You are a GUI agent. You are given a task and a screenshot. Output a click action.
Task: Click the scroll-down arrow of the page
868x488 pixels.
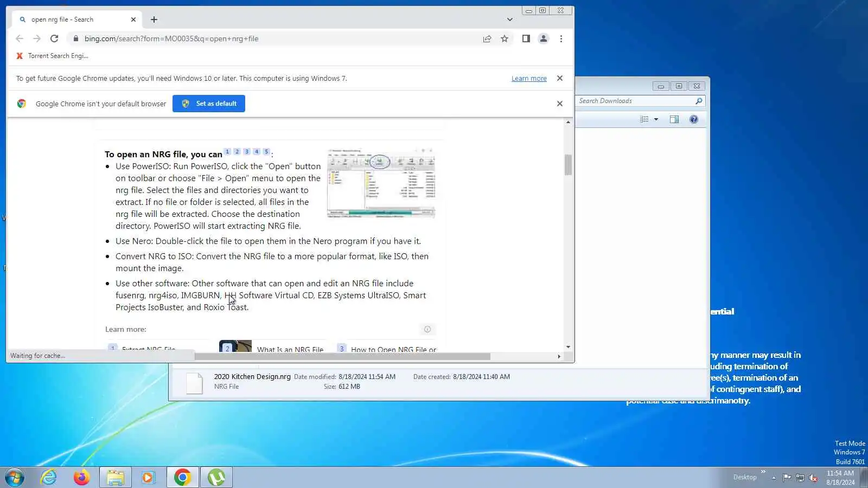coord(568,347)
